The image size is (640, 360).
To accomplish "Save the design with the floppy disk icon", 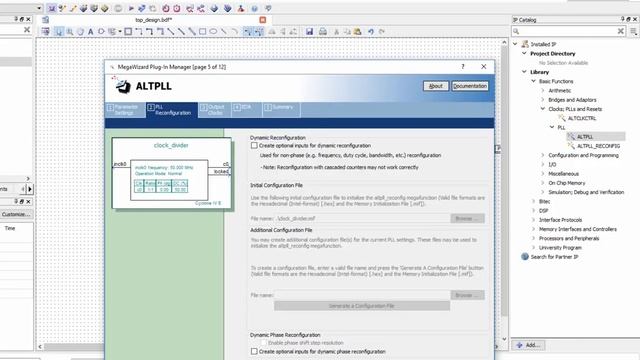I will 309,31.
